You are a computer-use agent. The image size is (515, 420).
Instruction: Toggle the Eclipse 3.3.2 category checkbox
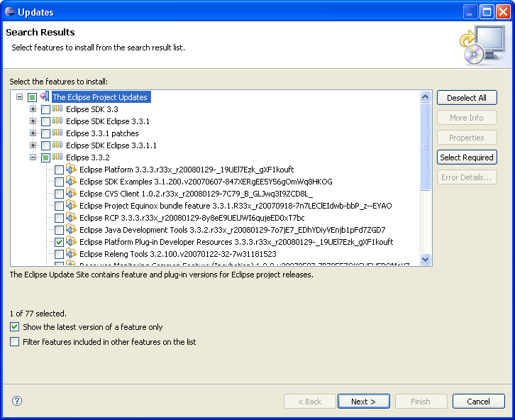(x=45, y=157)
